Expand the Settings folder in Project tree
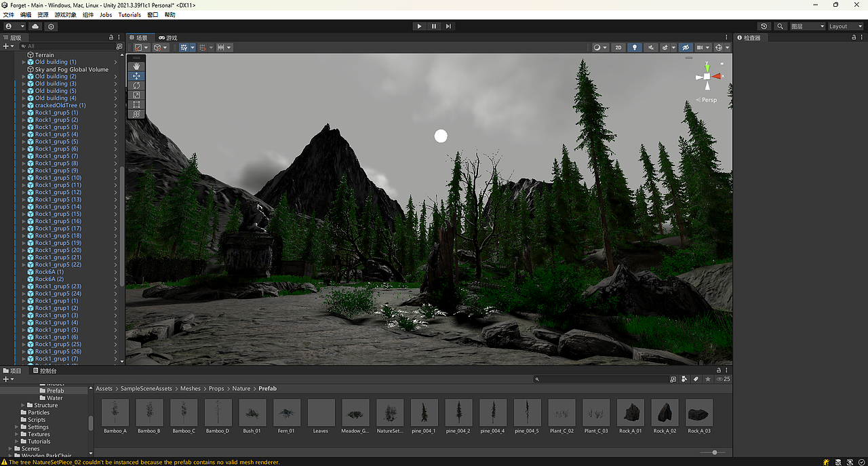This screenshot has width=868, height=466. click(x=17, y=427)
